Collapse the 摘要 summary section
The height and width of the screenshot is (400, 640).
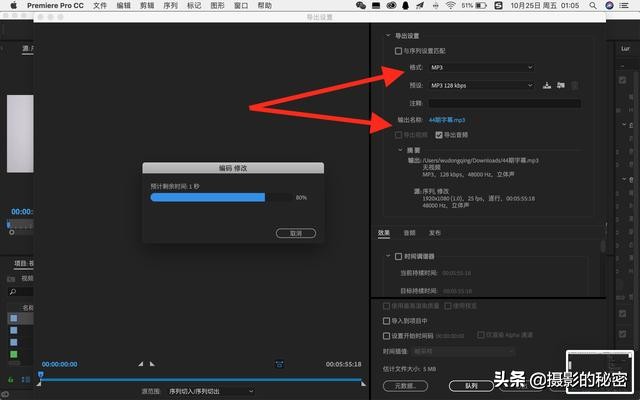click(400, 150)
